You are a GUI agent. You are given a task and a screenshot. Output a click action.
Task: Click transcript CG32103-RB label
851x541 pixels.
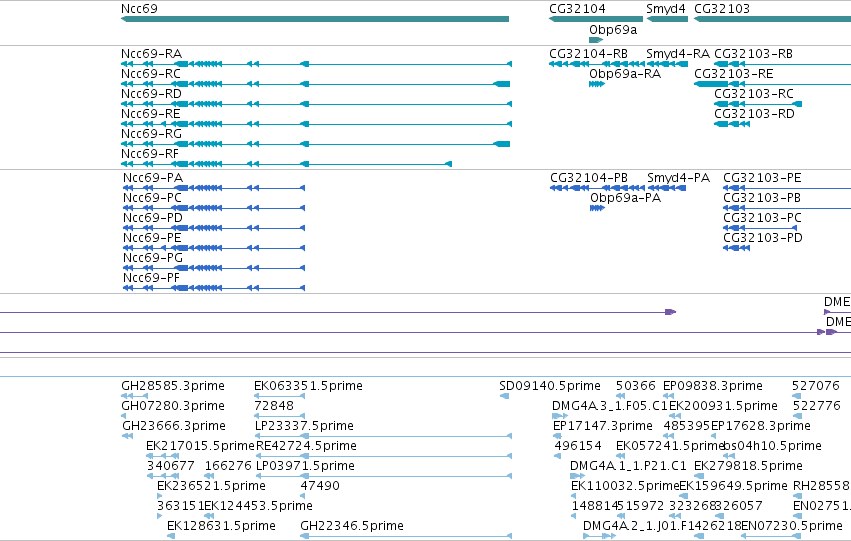[x=753, y=54]
